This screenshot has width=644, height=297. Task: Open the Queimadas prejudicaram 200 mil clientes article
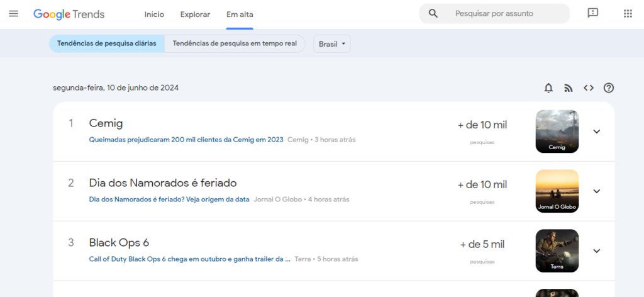click(186, 140)
